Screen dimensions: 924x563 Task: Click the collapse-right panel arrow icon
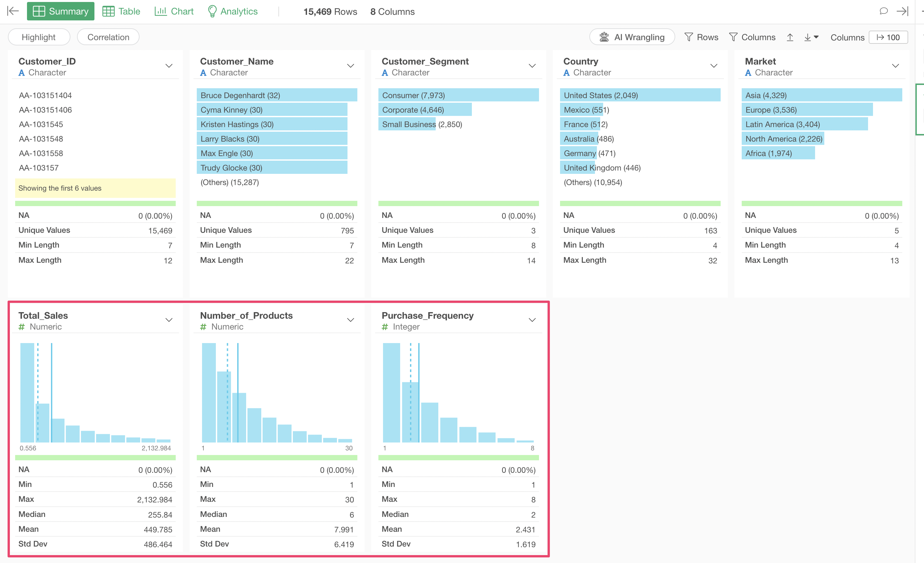point(902,11)
